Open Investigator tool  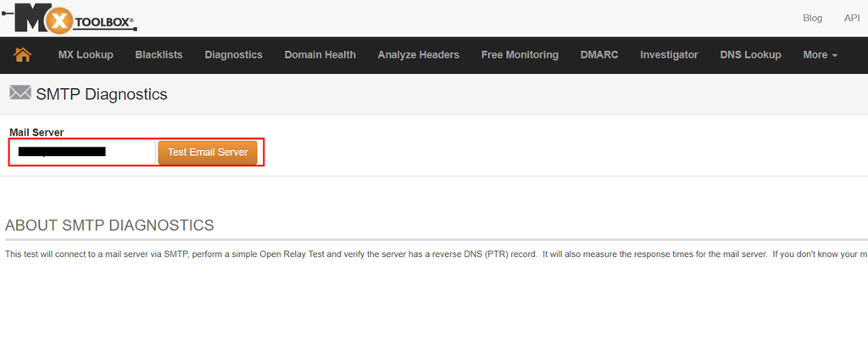[x=670, y=55]
